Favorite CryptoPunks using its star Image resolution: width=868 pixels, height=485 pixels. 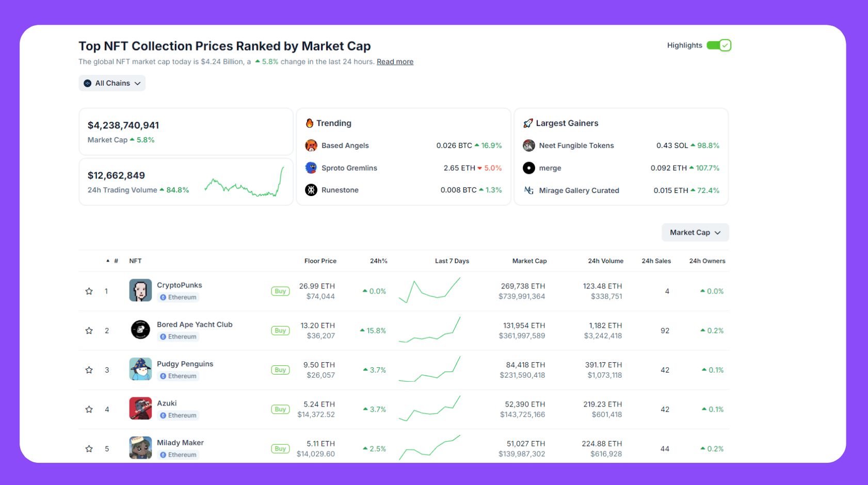[88, 290]
